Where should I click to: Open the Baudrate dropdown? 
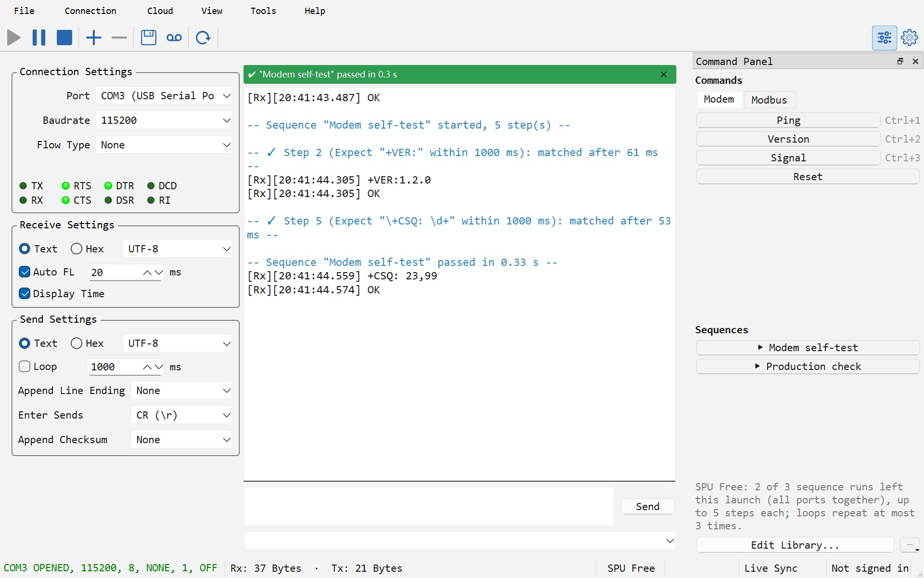tap(164, 120)
